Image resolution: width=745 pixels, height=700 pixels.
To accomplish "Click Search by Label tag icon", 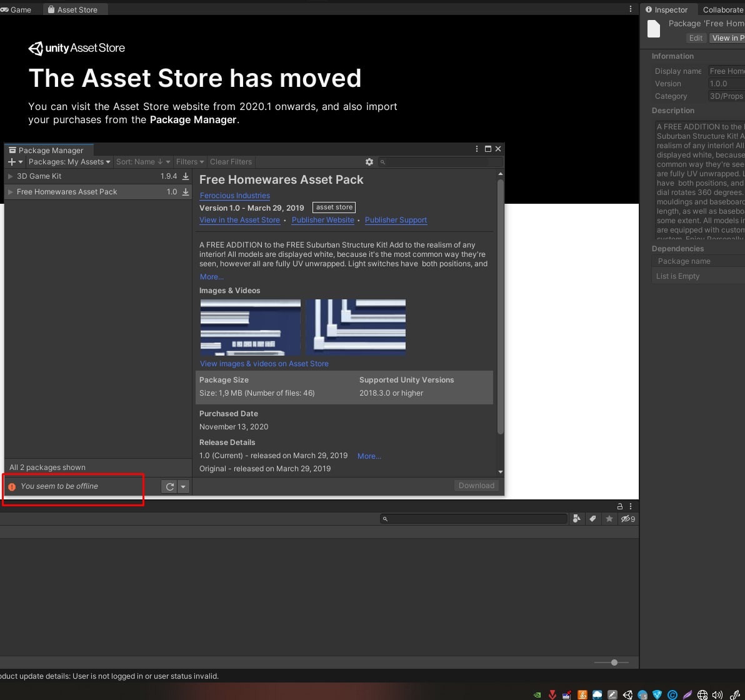I will pyautogui.click(x=592, y=519).
